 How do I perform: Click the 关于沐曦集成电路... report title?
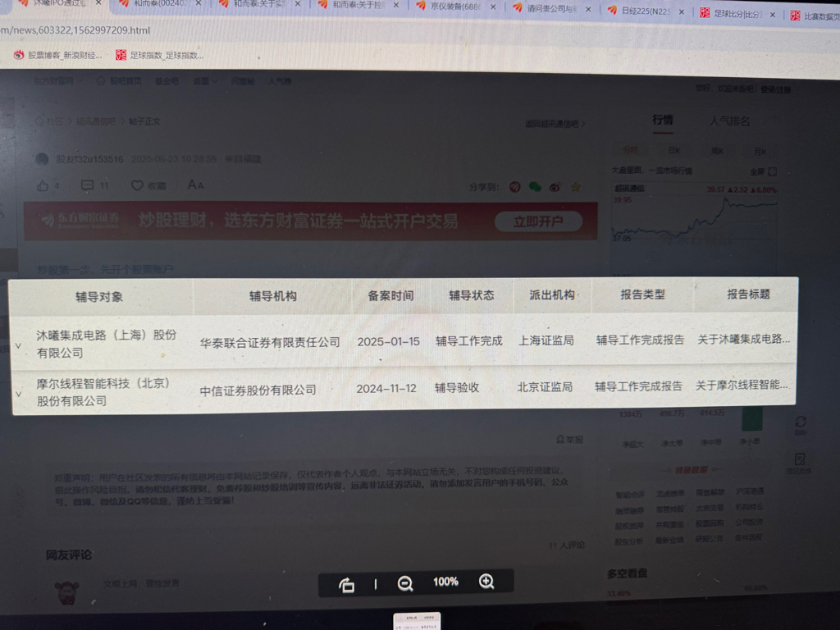click(x=743, y=339)
